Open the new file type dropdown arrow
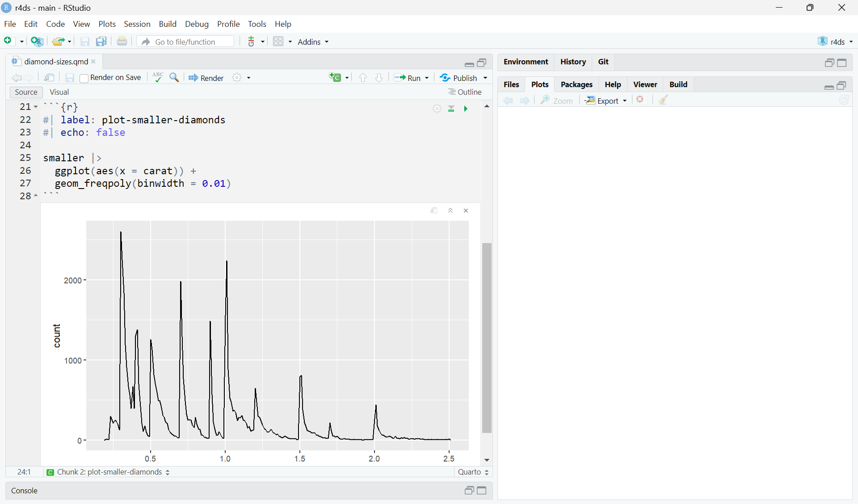 pos(21,42)
